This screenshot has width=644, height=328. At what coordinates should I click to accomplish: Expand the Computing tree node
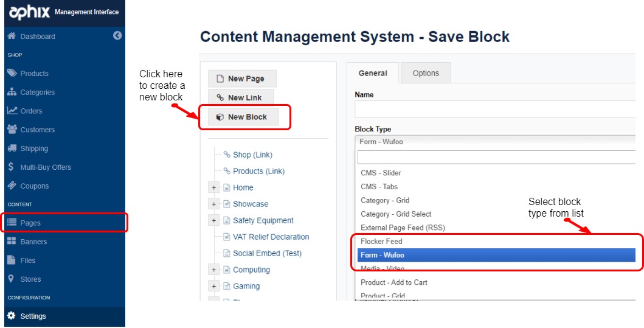click(214, 270)
